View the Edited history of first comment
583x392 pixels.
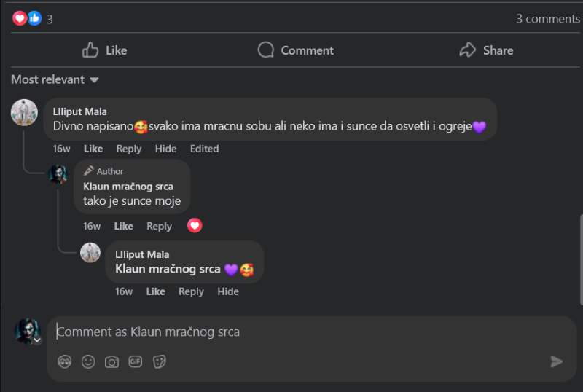click(x=204, y=149)
